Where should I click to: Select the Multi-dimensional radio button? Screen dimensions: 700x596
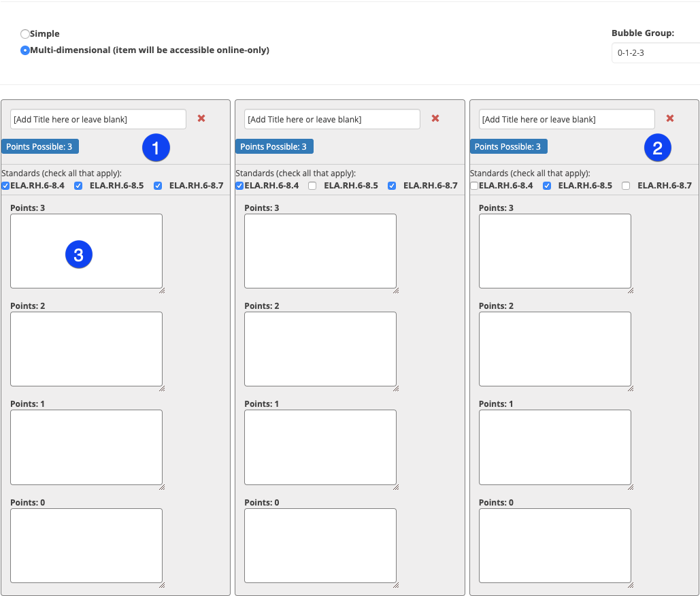point(25,50)
